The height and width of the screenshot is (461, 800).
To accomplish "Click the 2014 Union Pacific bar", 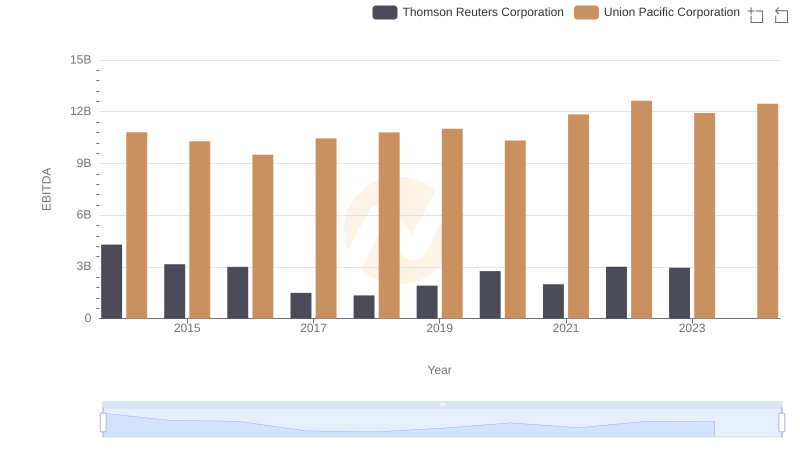I will (x=137, y=225).
